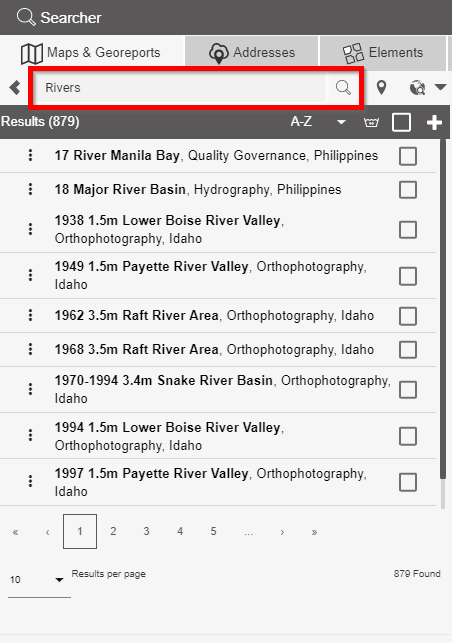
Task: Switch to the Elements tab
Action: [383, 52]
